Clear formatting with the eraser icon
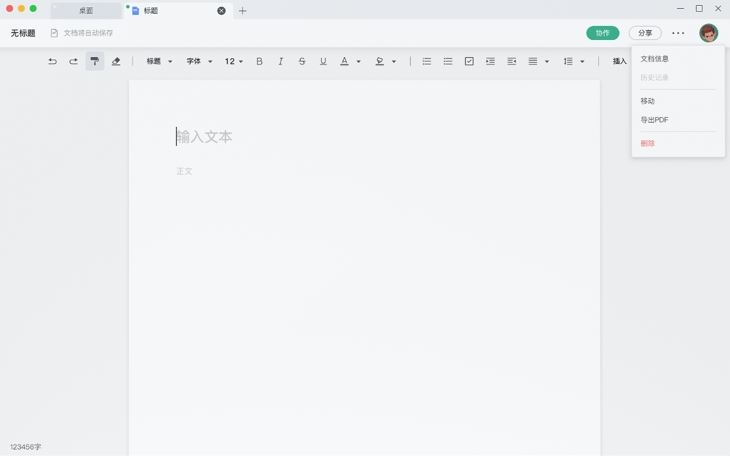 116,61
